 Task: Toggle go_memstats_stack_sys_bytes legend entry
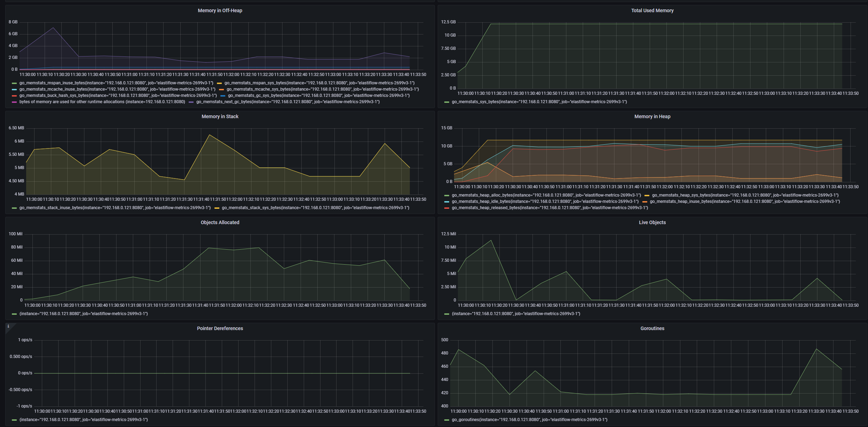pyautogui.click(x=315, y=208)
